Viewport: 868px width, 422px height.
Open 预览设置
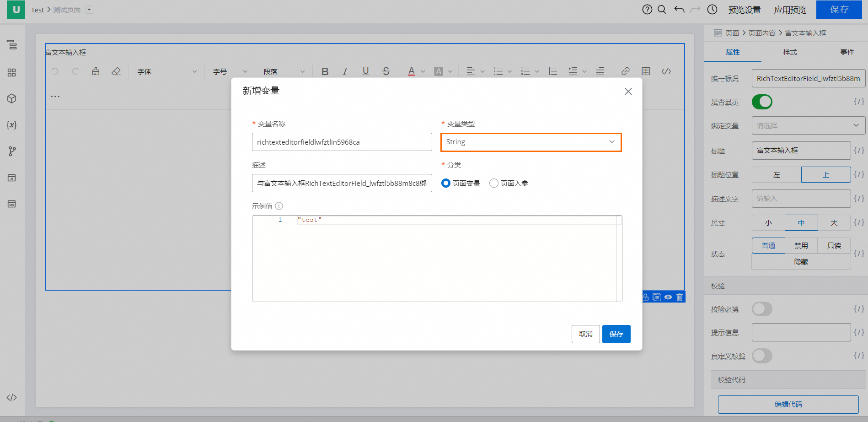pyautogui.click(x=745, y=10)
